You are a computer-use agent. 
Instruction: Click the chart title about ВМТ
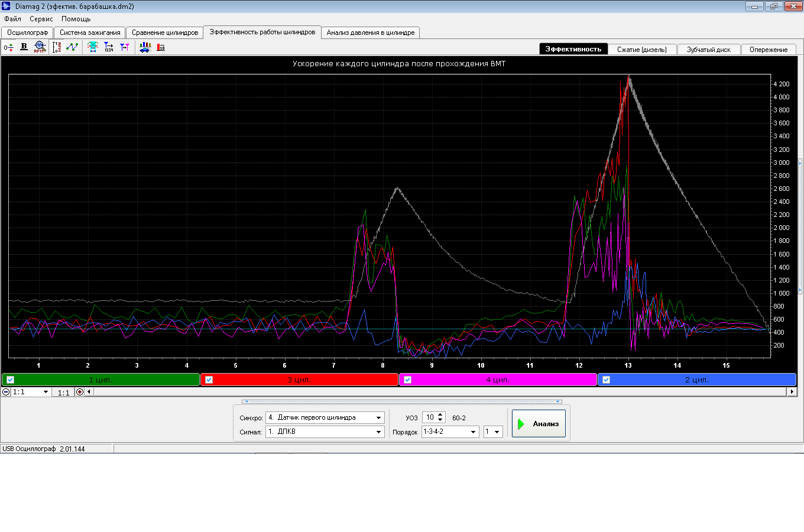point(399,63)
